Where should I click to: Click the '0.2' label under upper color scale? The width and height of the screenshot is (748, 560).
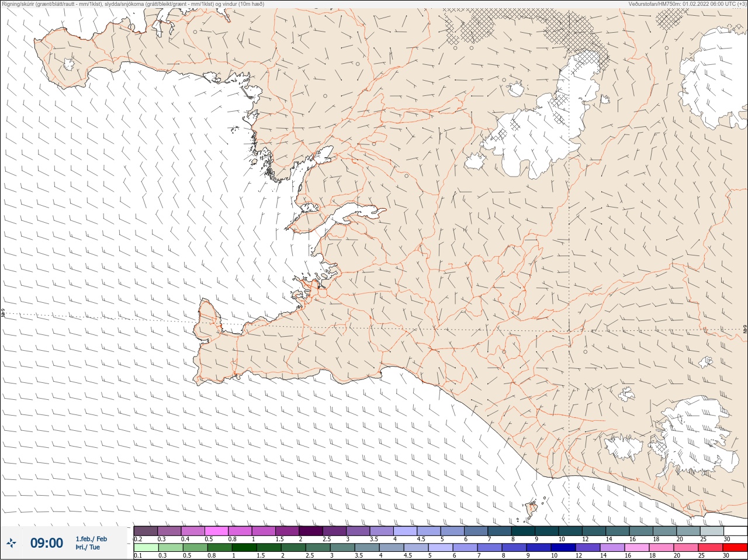(138, 539)
